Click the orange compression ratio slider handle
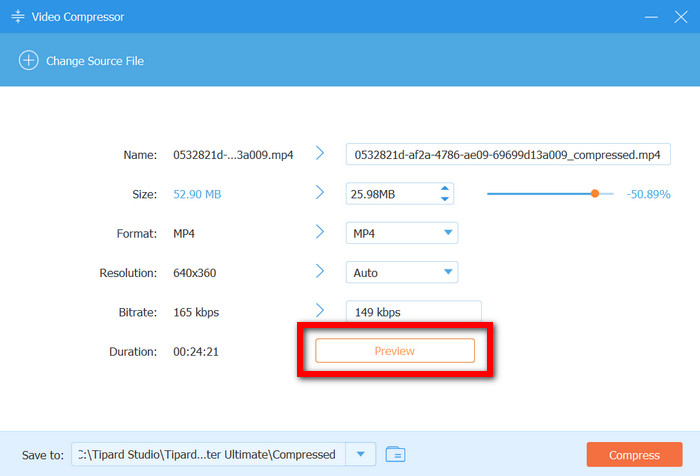Viewport: 700px width, 476px height. click(595, 193)
